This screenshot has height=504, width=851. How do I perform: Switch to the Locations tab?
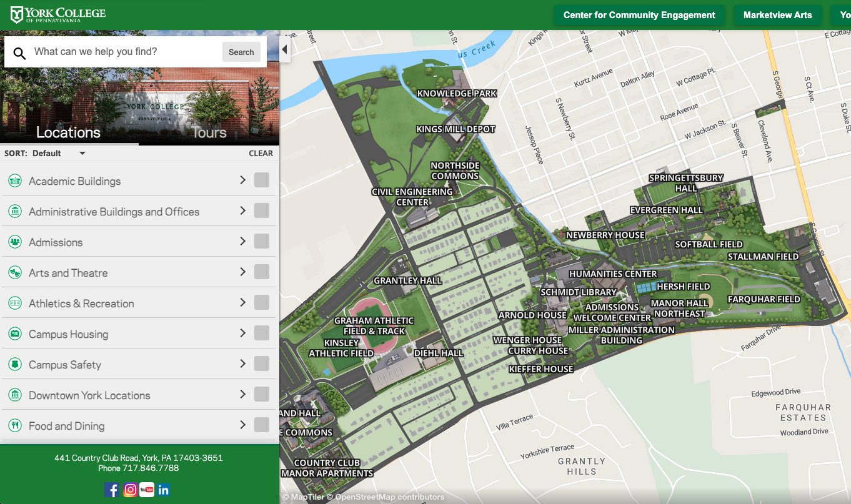pos(69,132)
